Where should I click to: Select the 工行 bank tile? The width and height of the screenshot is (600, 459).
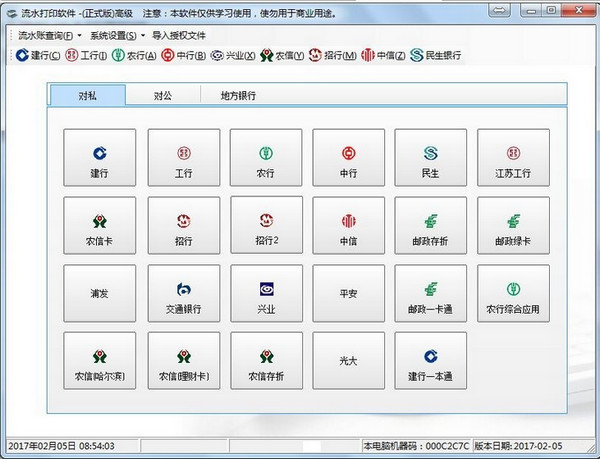coord(184,158)
